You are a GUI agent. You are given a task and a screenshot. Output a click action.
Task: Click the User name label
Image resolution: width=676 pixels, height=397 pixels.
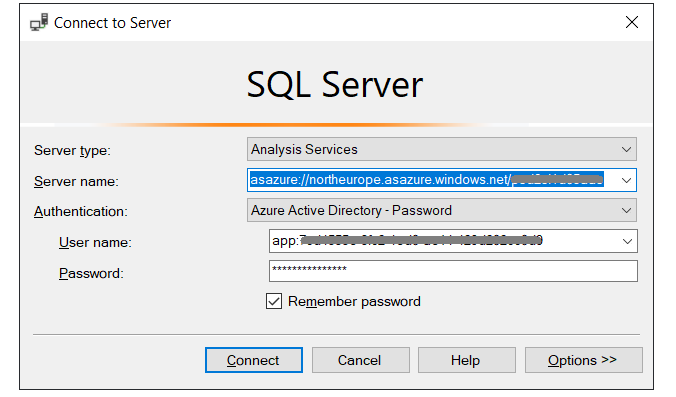click(95, 243)
